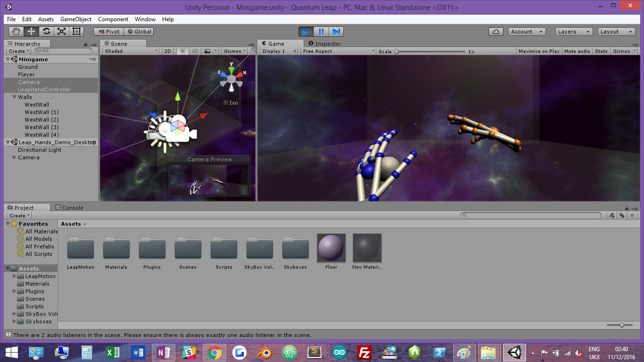Image resolution: width=644 pixels, height=362 pixels.
Task: Open the Project Create dropdown
Action: [19, 215]
